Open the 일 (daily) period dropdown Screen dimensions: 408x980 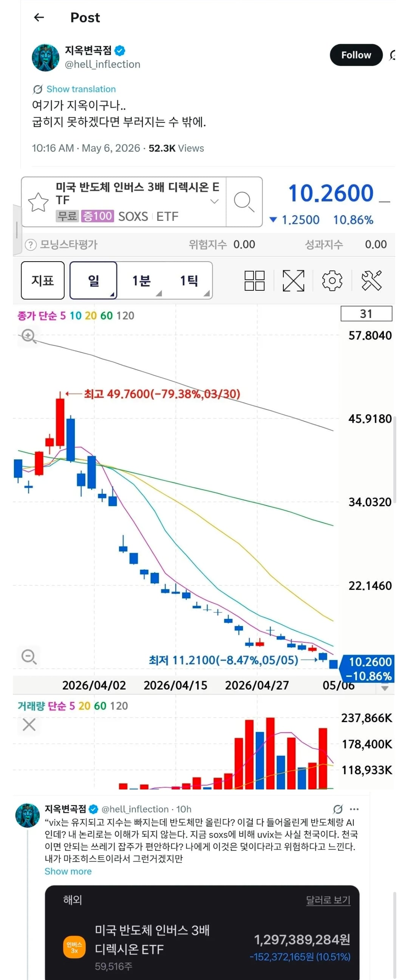point(93,281)
